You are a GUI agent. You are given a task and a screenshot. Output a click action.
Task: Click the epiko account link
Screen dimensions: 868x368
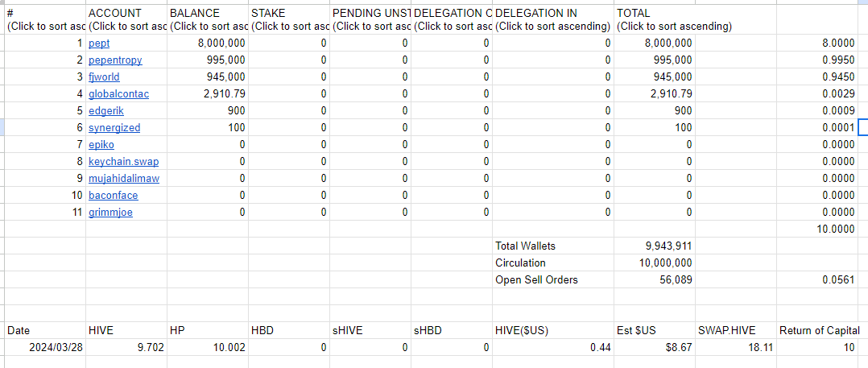click(x=101, y=144)
